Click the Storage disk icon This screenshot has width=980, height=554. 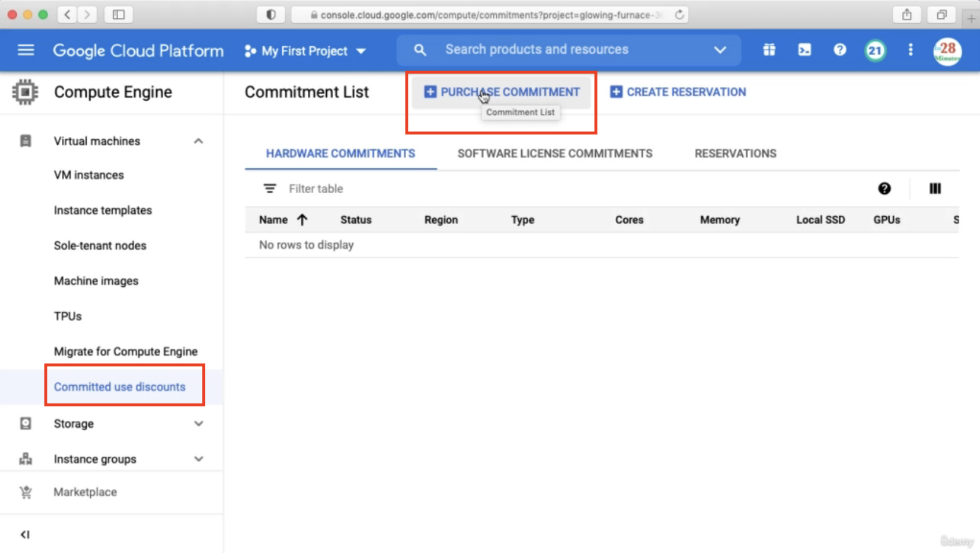click(x=25, y=424)
